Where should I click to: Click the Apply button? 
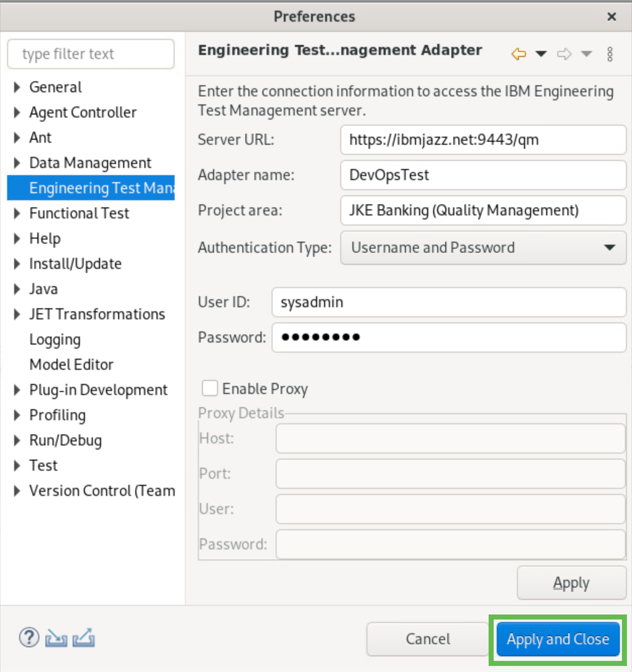tap(571, 583)
